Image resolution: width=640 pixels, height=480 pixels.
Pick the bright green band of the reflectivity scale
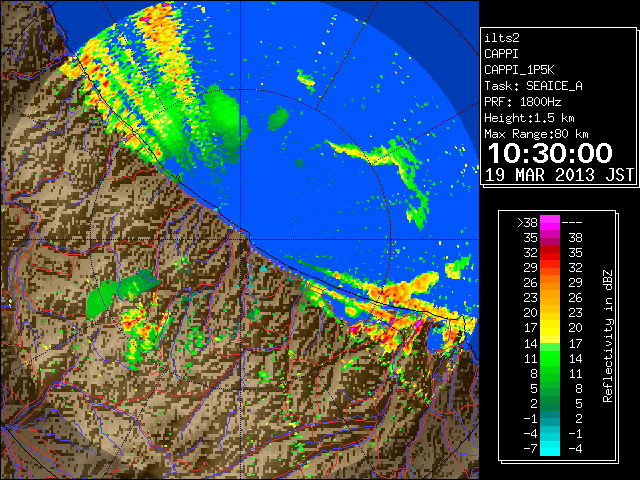pyautogui.click(x=550, y=358)
